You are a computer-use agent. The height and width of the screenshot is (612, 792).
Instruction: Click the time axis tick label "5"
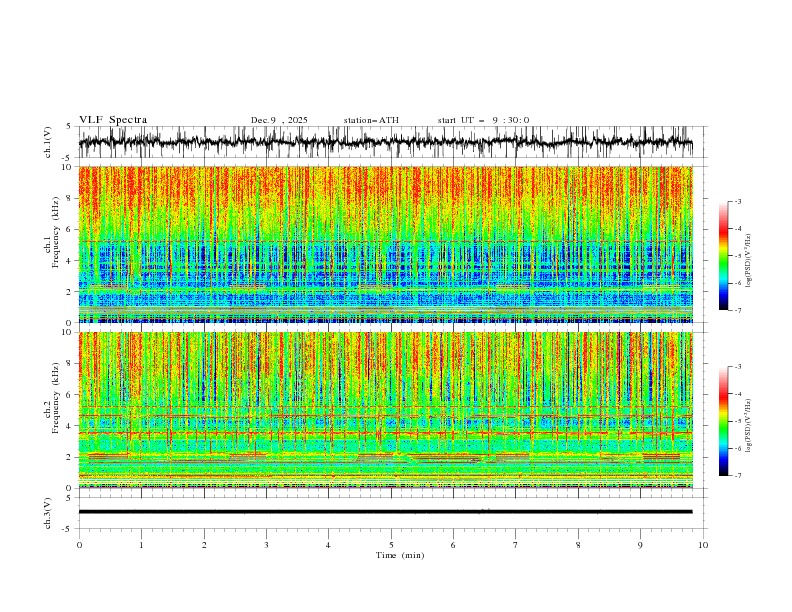391,545
